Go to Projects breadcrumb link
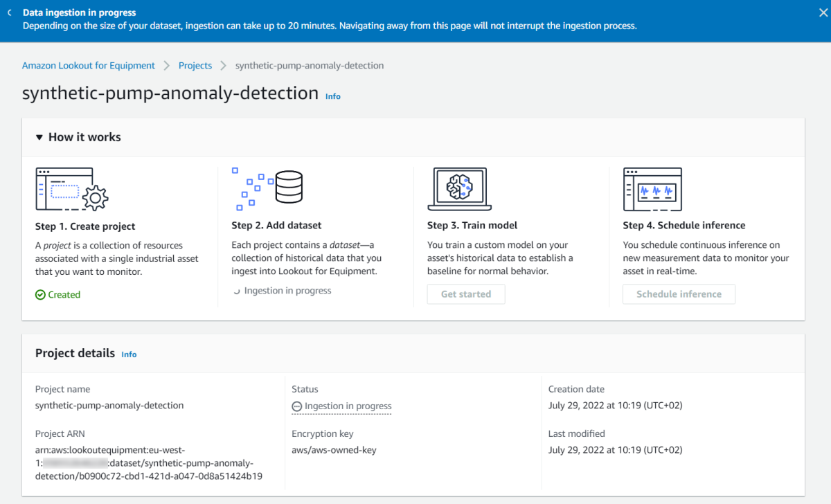 [x=195, y=65]
